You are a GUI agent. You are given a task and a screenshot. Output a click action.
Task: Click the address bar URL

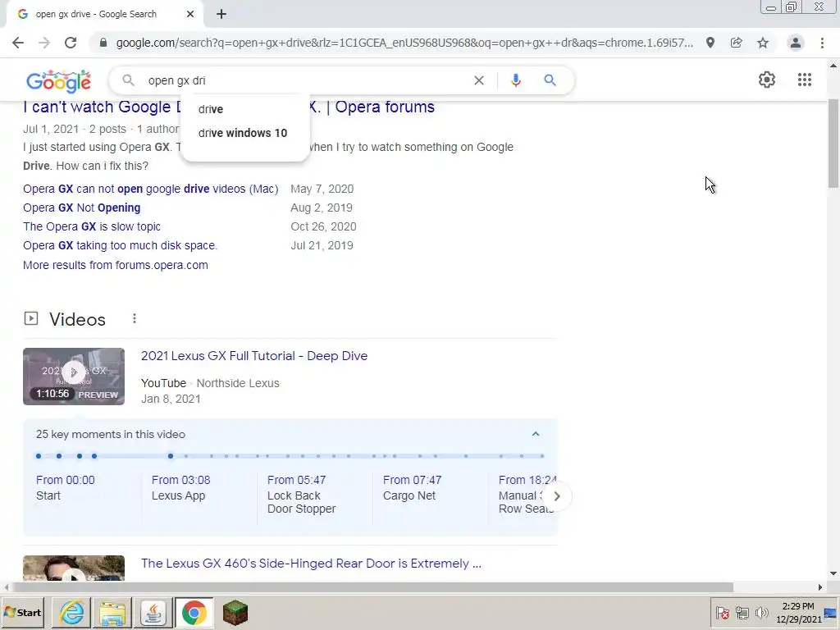coord(404,43)
